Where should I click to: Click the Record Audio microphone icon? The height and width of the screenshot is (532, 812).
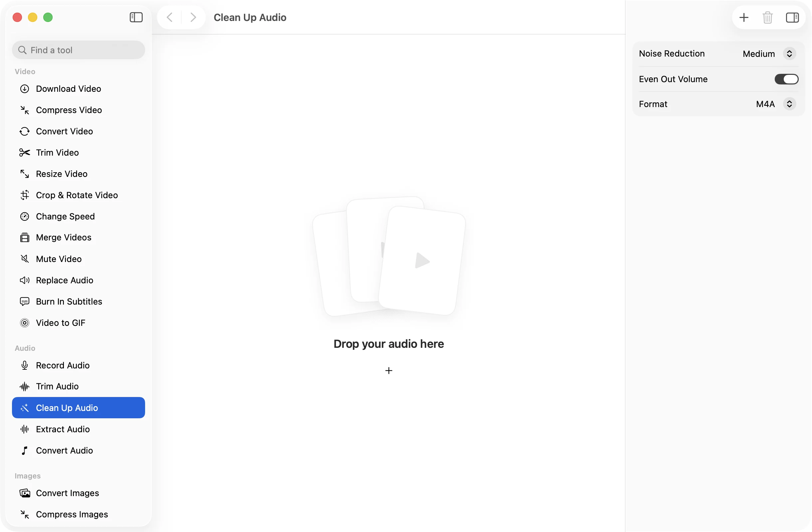coord(25,365)
